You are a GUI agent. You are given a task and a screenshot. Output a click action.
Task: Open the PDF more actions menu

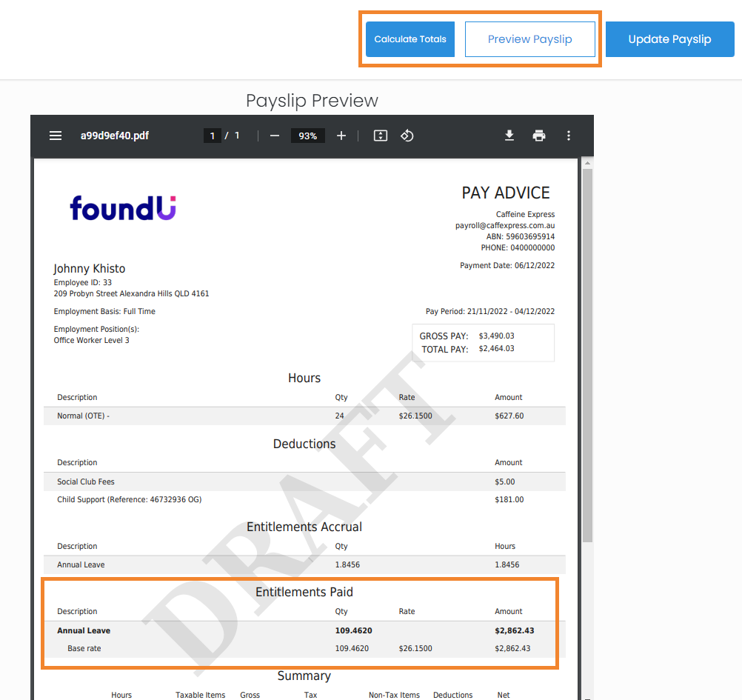click(569, 136)
